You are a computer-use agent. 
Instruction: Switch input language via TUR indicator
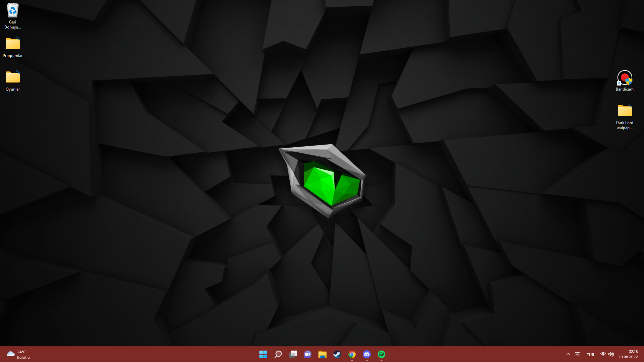(x=590, y=355)
